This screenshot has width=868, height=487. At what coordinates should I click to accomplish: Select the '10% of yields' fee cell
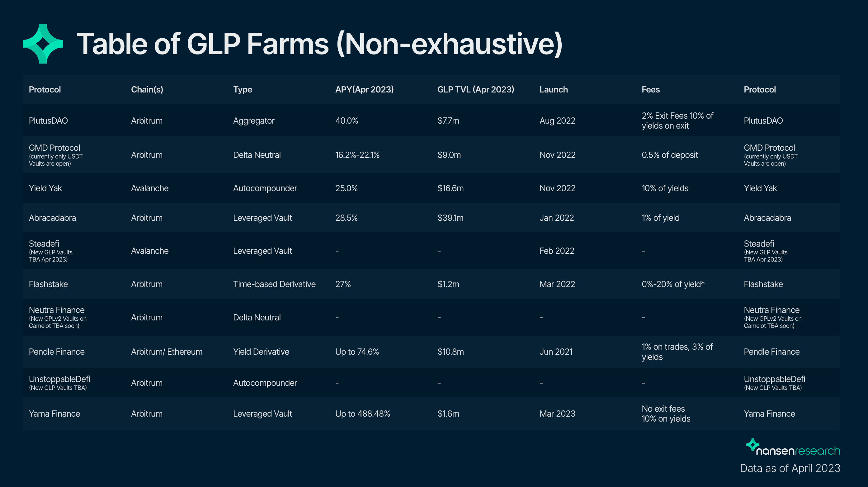[665, 188]
